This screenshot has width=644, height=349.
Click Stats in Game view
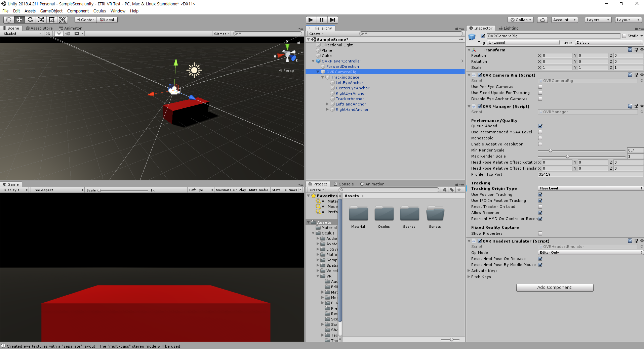coord(276,190)
